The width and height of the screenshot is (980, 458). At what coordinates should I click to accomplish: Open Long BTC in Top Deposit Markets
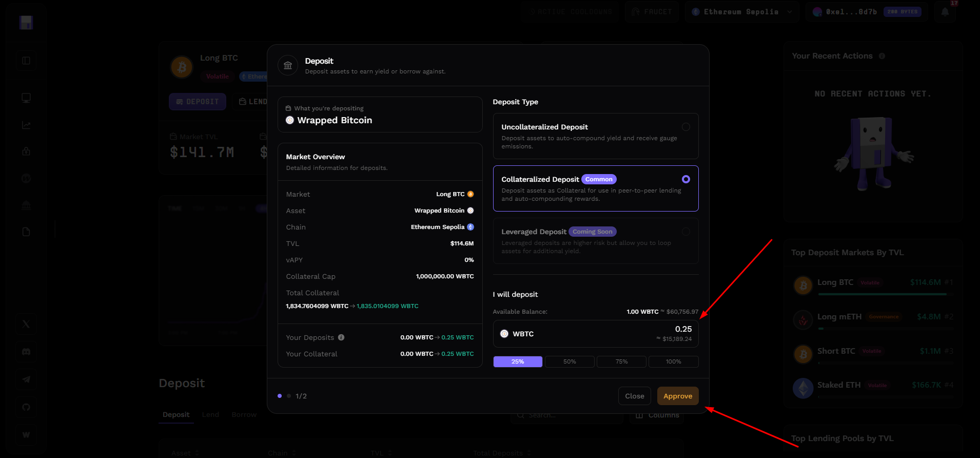coord(873,285)
